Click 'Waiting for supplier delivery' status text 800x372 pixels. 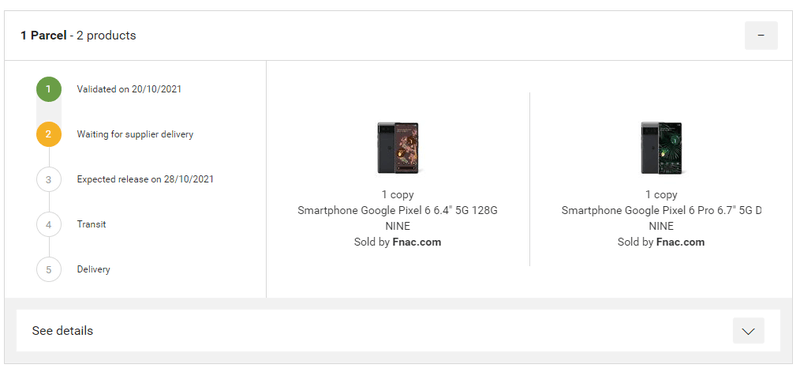[135, 134]
